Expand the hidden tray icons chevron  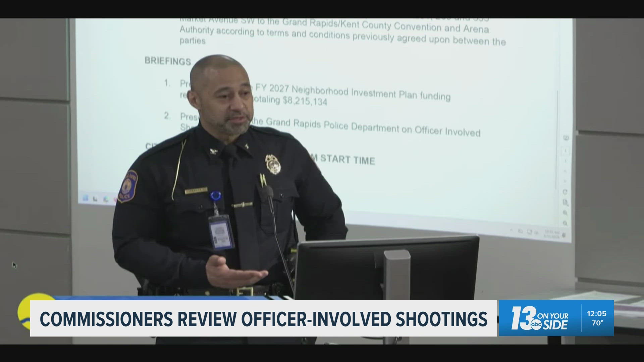click(x=512, y=230)
